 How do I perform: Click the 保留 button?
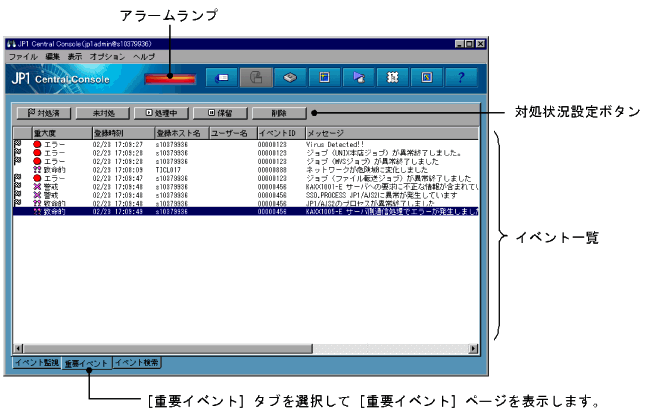click(x=220, y=113)
